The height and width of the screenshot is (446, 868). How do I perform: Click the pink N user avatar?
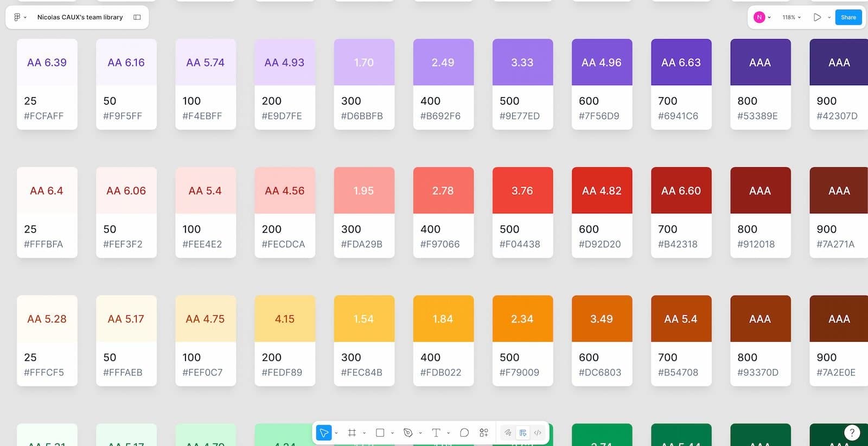[759, 17]
